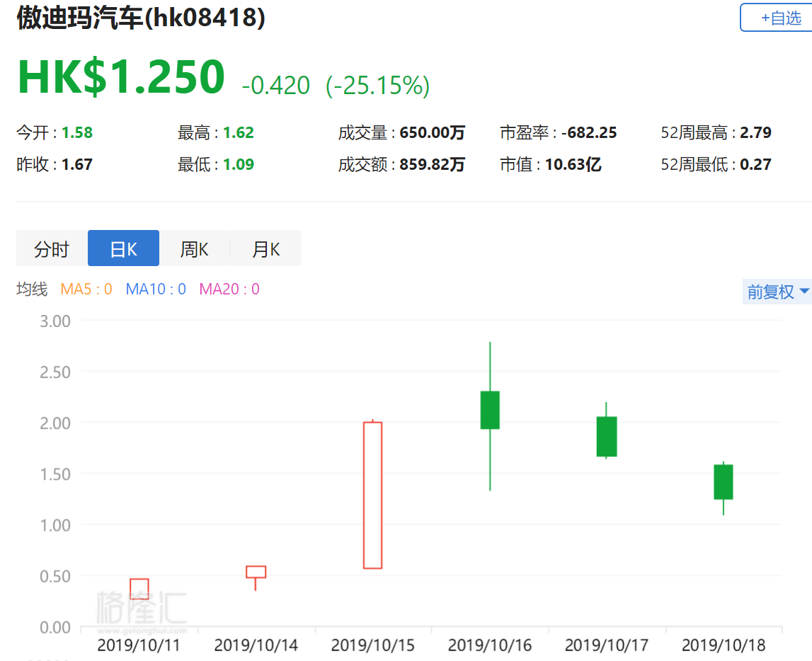This screenshot has width=812, height=661.
Task: Click the MA5 moving average label
Action: pyautogui.click(x=86, y=289)
